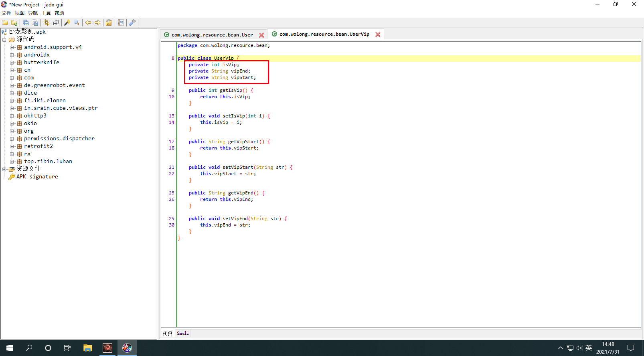Click the jadx-gui taskbar icon
Viewport: 644px width, 356px height.
pos(127,348)
